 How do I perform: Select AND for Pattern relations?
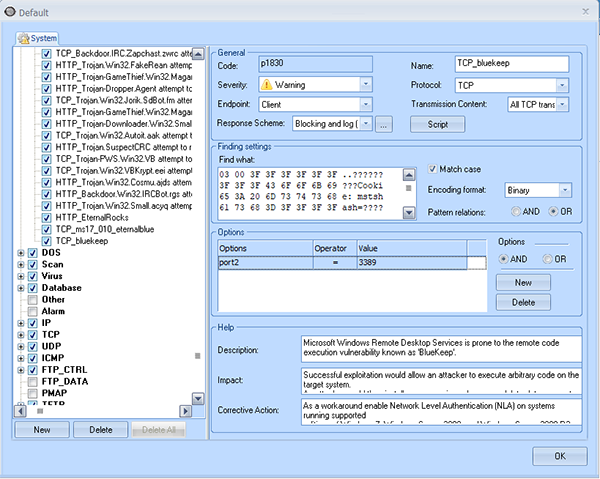pyautogui.click(x=516, y=212)
